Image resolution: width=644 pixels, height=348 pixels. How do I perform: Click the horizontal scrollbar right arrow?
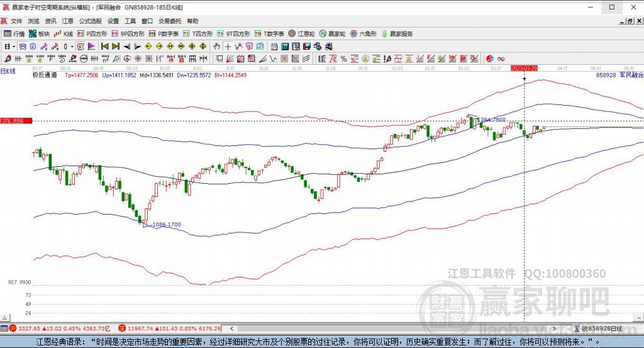point(554,328)
